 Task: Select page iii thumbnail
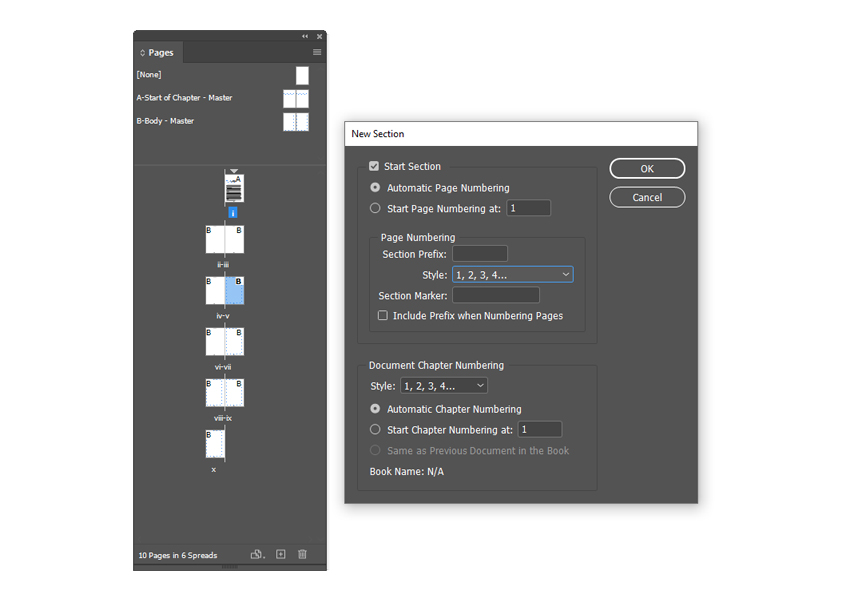click(234, 240)
